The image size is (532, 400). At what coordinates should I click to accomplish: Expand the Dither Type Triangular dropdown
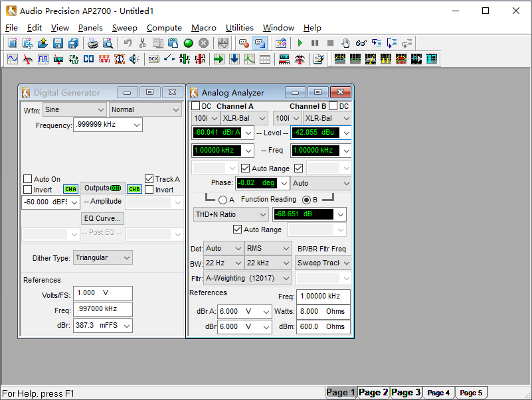click(103, 257)
